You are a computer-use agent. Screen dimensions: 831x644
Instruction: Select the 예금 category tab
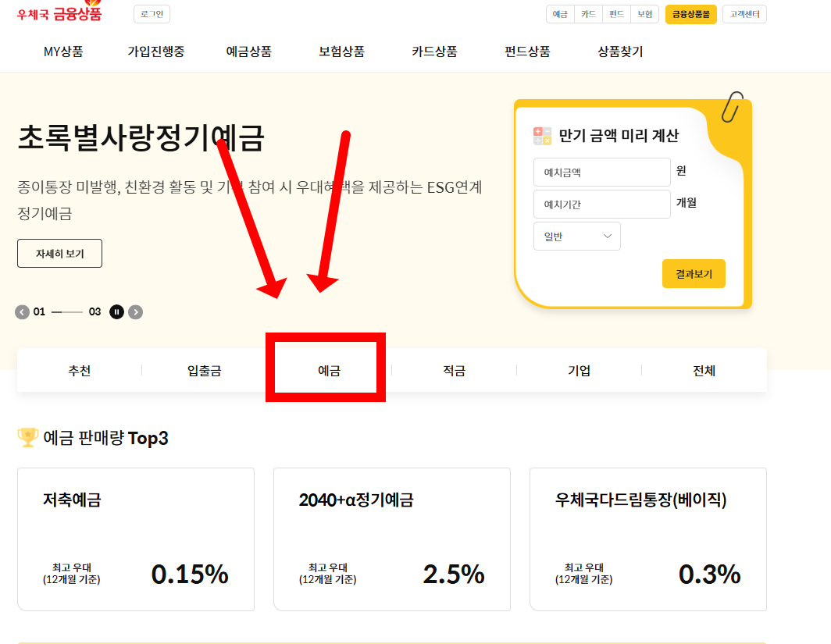coord(329,370)
